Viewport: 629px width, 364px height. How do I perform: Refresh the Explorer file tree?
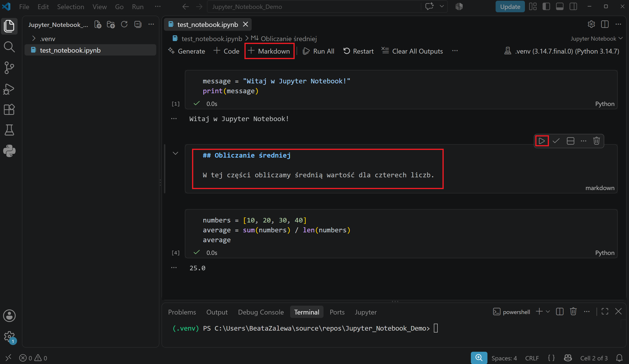point(124,25)
